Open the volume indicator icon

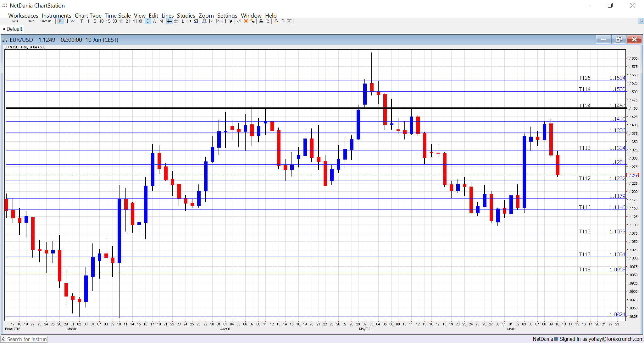(x=196, y=21)
